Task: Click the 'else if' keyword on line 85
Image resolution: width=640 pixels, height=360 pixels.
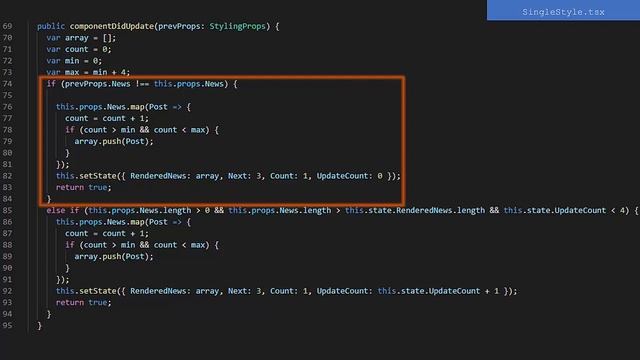Action: point(63,210)
